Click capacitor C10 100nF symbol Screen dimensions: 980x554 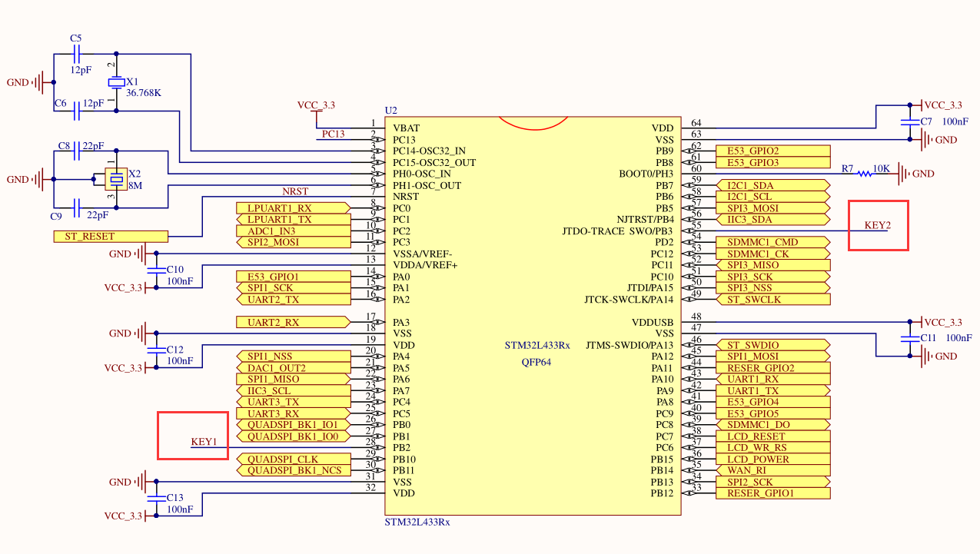[157, 270]
